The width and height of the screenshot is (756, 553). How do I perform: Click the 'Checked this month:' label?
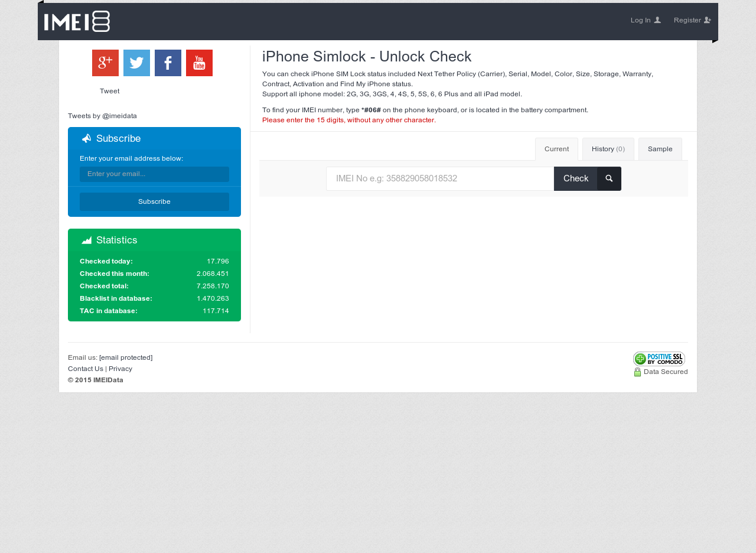[115, 274]
